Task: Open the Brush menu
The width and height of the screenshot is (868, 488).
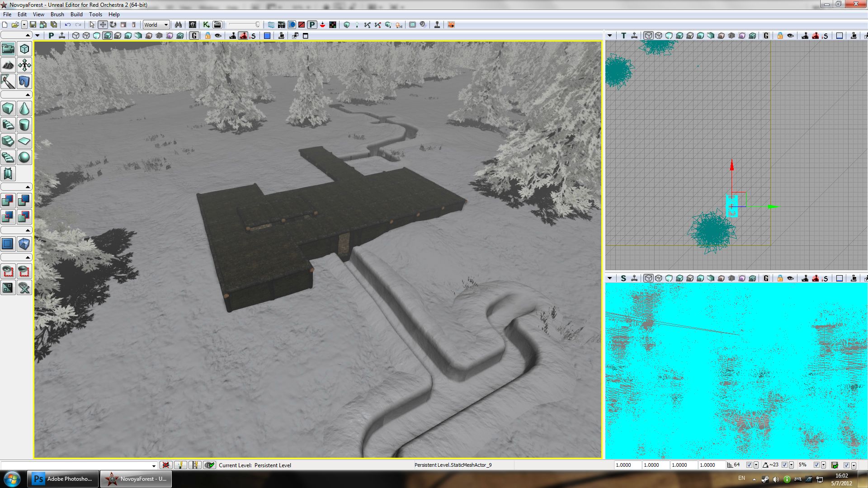Action: tap(57, 14)
